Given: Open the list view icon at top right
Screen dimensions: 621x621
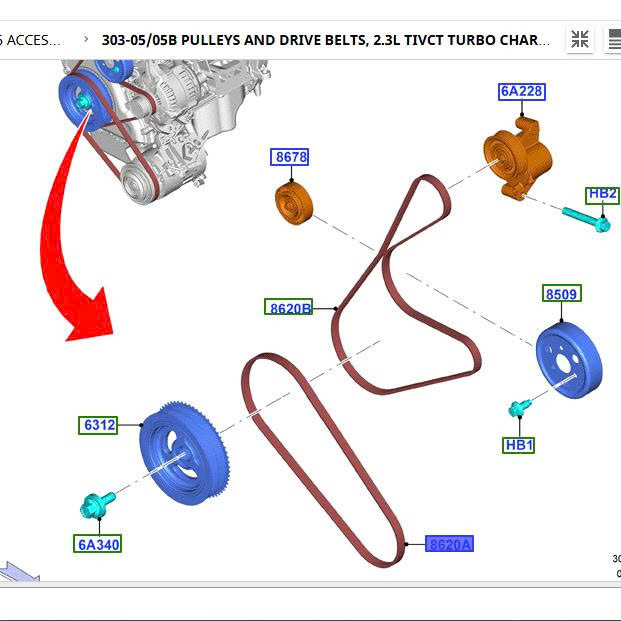Looking at the screenshot, I should click(x=612, y=40).
